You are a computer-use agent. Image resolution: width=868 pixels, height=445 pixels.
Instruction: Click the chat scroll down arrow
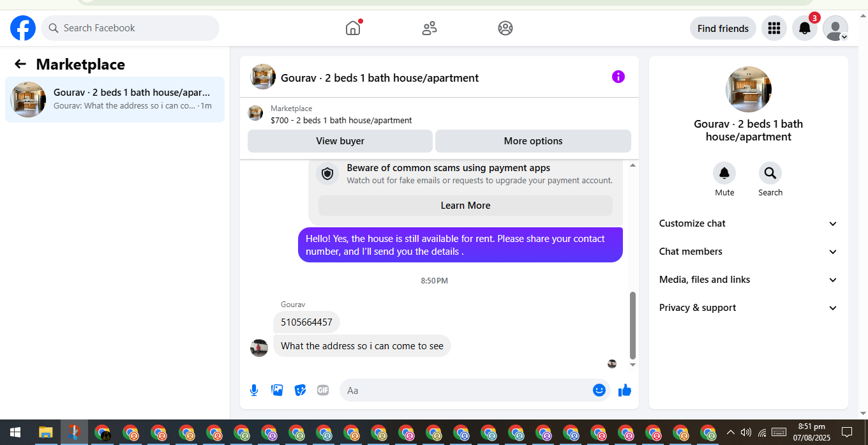click(632, 365)
